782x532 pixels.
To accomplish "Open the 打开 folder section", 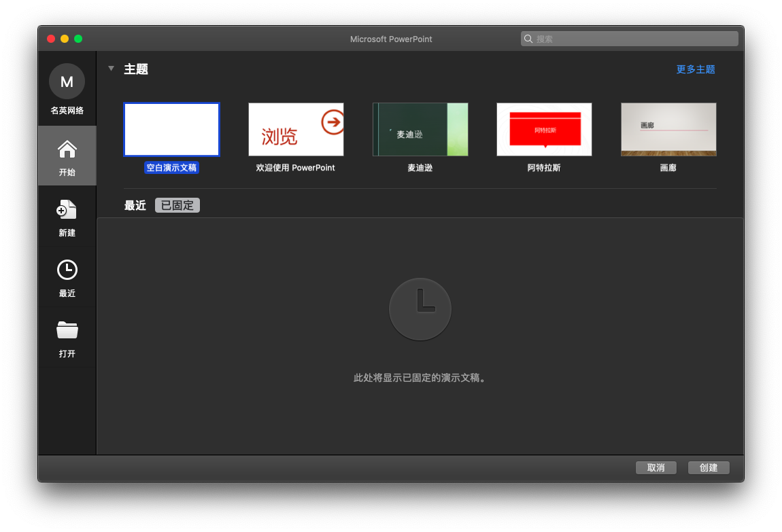I will tap(67, 338).
